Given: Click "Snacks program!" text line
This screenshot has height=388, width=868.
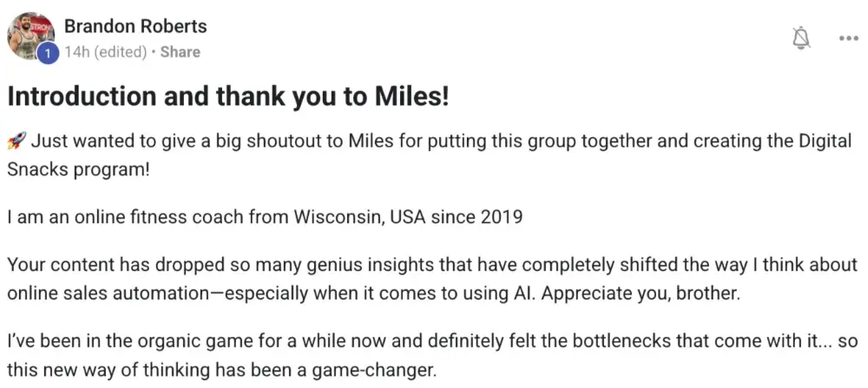Looking at the screenshot, I should click(x=78, y=168).
